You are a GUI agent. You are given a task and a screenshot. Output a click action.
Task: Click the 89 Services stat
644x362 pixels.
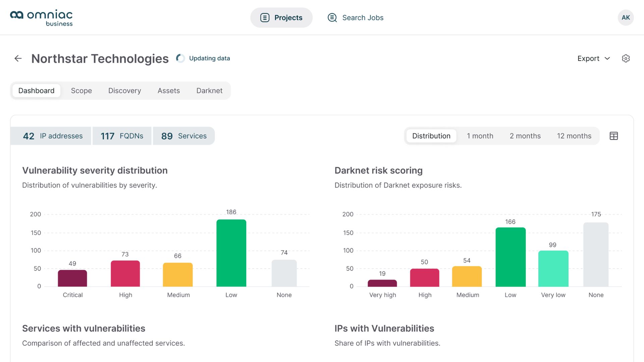tap(184, 136)
